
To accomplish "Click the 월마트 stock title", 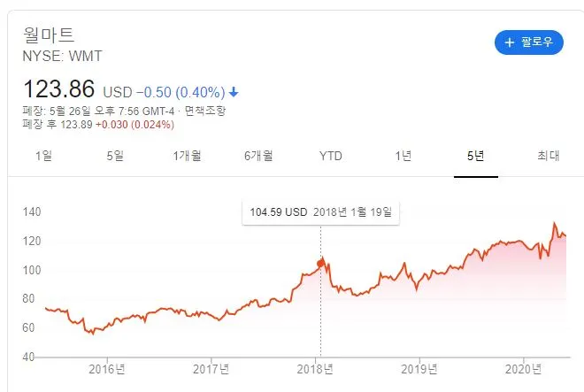I will tap(49, 35).
